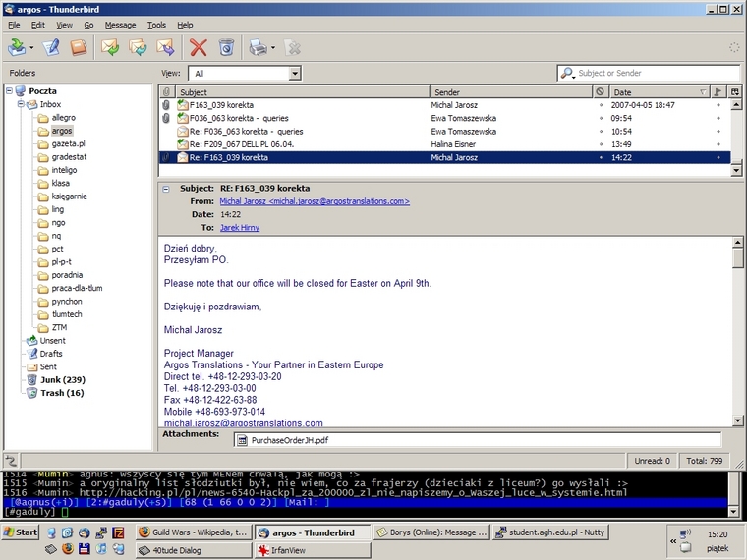747x560 pixels.
Task: Select the Re: F209_067 DELL PL 06.04. message
Action: pos(444,144)
